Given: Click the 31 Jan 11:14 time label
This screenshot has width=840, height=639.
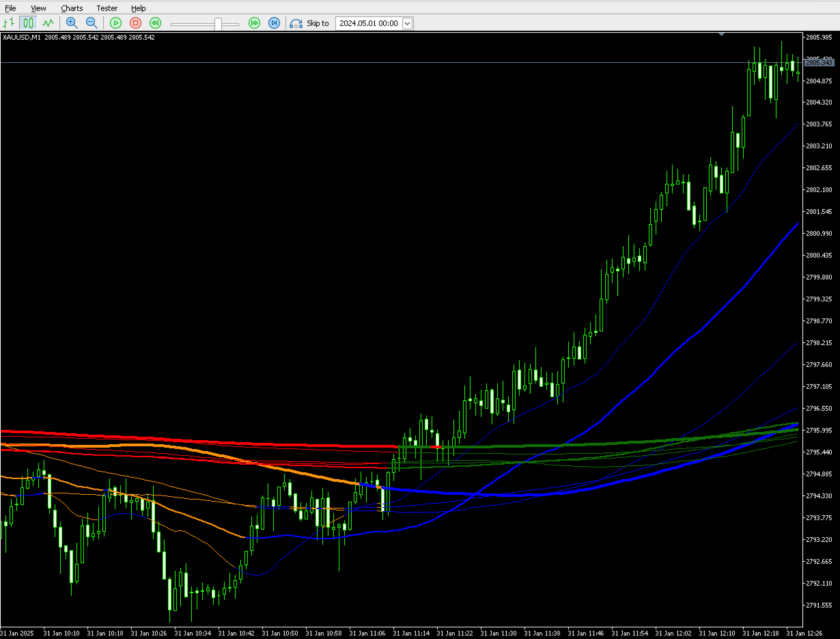Looking at the screenshot, I should (x=411, y=634).
